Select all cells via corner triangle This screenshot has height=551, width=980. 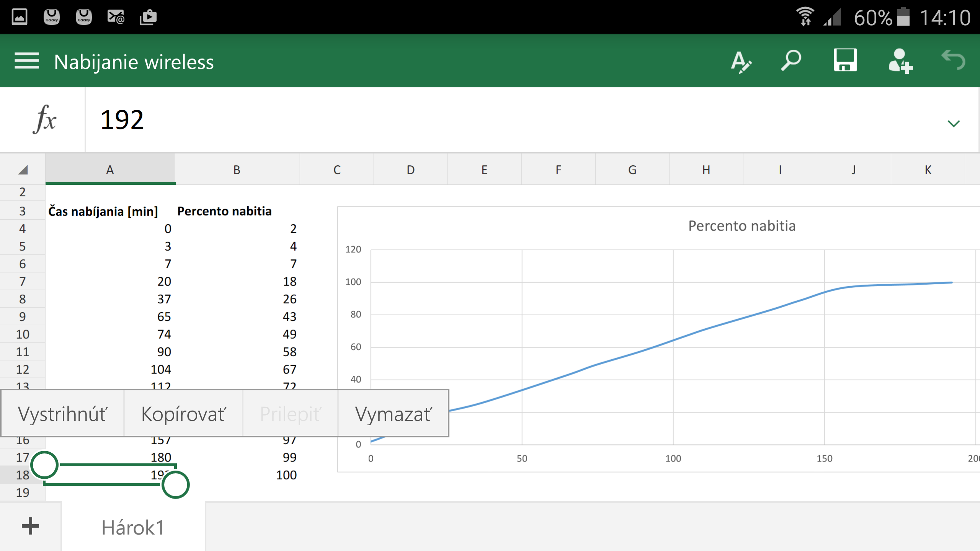point(23,170)
